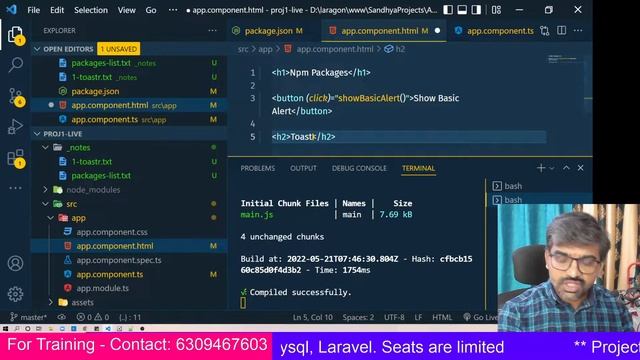Select the Terminal panel tab
This screenshot has width=640, height=360.
coord(418,168)
